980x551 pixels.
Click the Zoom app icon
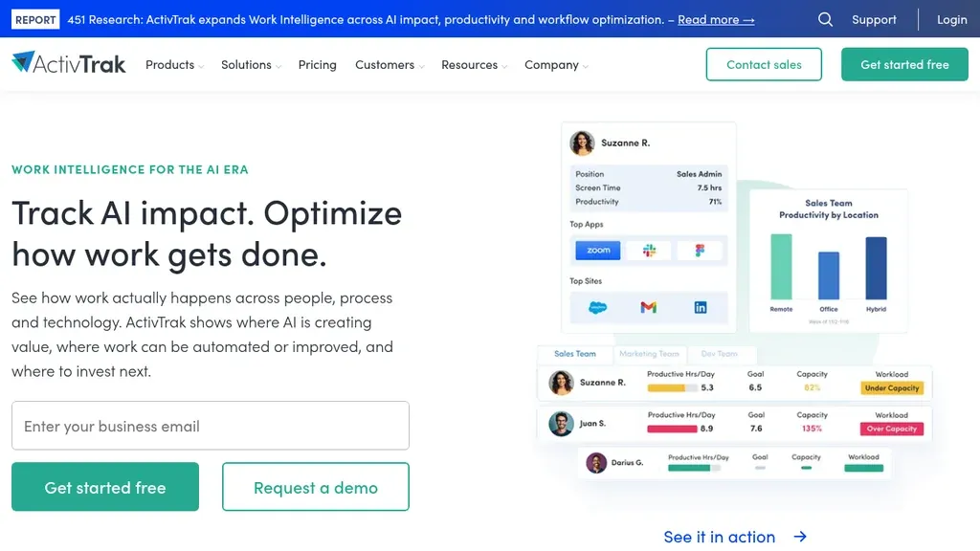pos(597,251)
